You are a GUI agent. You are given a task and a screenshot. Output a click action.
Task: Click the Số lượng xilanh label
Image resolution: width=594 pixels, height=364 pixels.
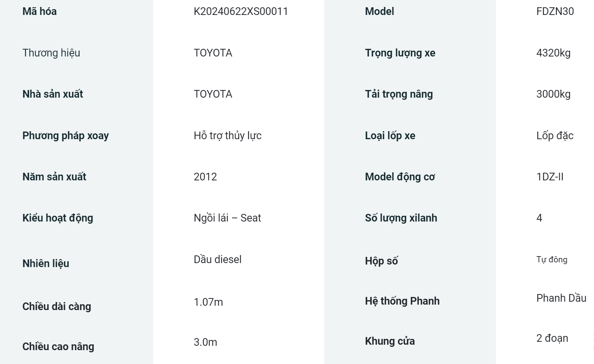click(401, 218)
